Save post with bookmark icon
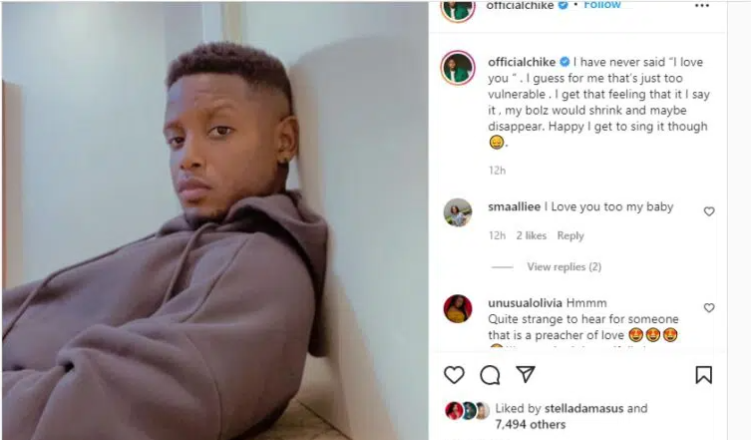 click(703, 375)
